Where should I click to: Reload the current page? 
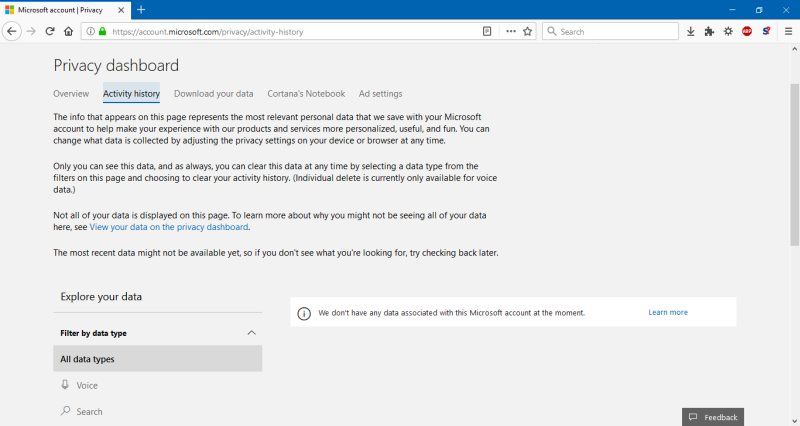(x=50, y=31)
